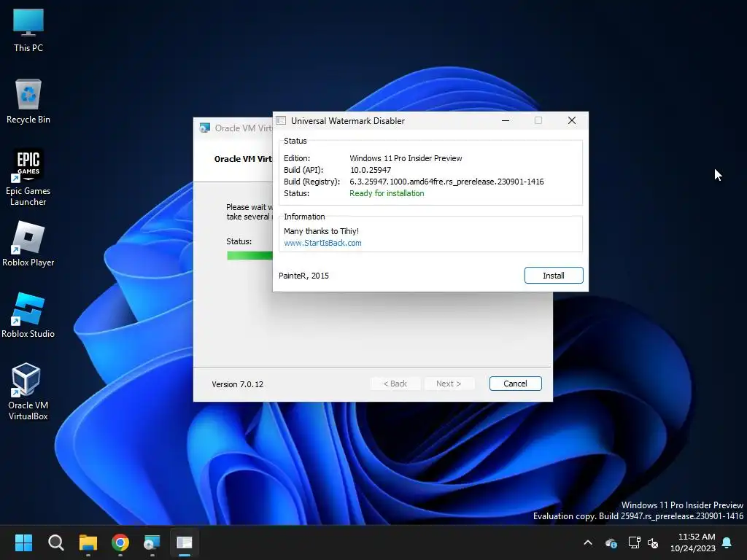Open OneDrive cloud tray icon
Image resolution: width=747 pixels, height=560 pixels.
(x=611, y=542)
